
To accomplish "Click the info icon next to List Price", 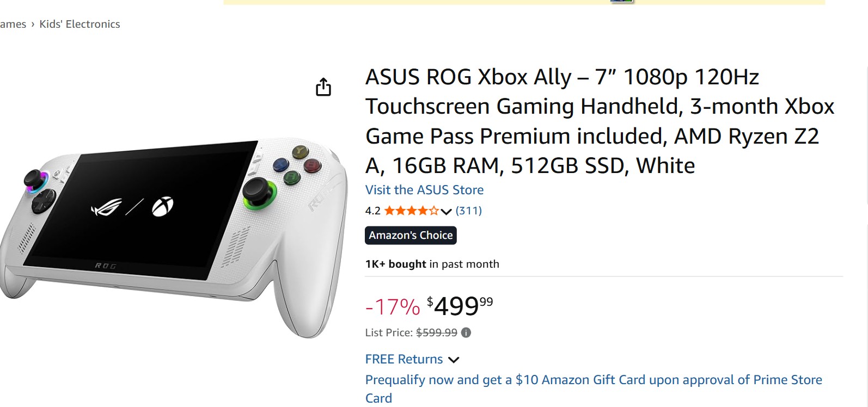I will pos(466,332).
